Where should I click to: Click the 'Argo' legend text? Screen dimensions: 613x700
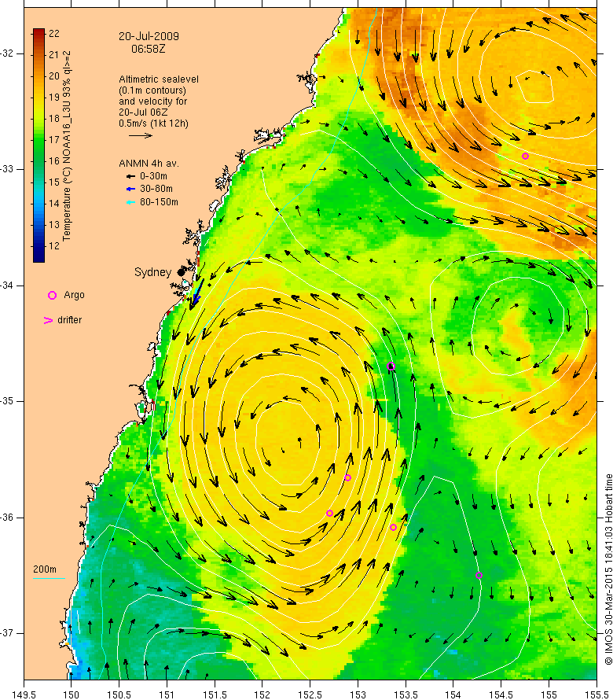click(74, 295)
